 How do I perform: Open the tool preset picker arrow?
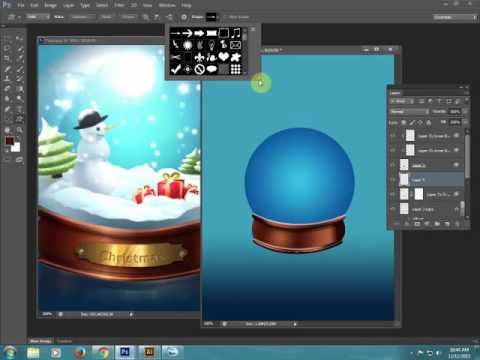(x=19, y=17)
